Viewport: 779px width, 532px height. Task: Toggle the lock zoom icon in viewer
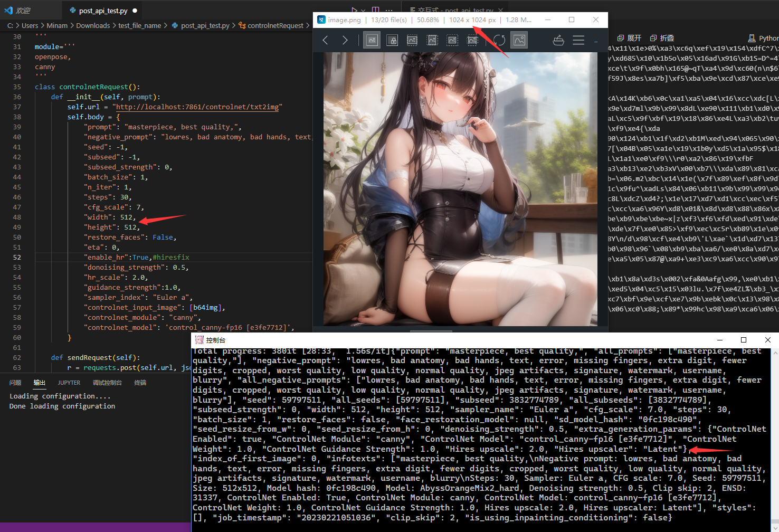(392, 40)
